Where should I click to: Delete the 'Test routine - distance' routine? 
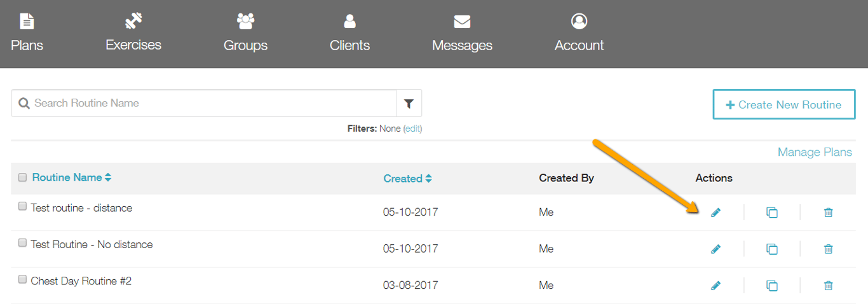(829, 212)
